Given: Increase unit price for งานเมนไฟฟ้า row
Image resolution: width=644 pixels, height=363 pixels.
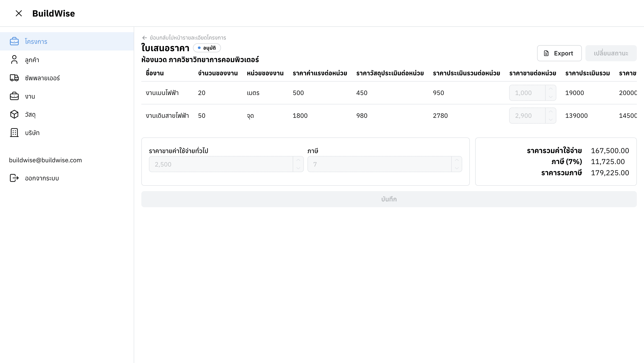Looking at the screenshot, I should click(x=551, y=89).
